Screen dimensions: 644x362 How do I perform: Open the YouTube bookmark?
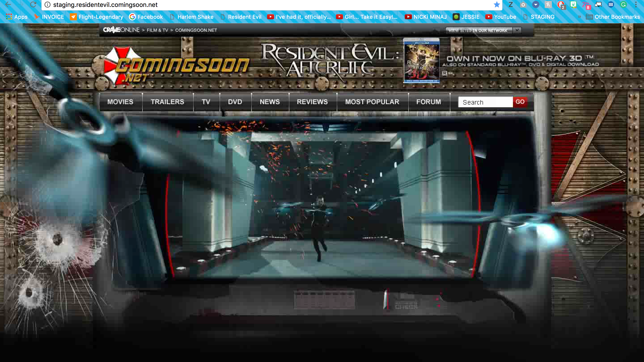coord(501,17)
